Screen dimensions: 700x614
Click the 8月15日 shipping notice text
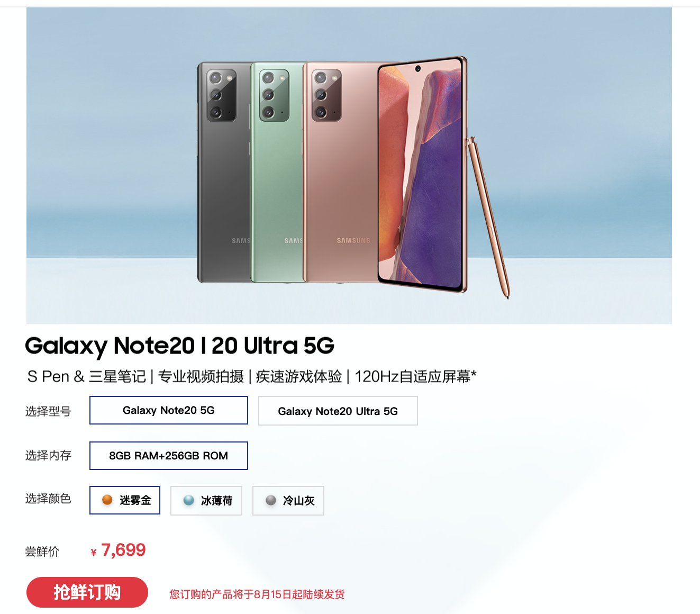257,594
